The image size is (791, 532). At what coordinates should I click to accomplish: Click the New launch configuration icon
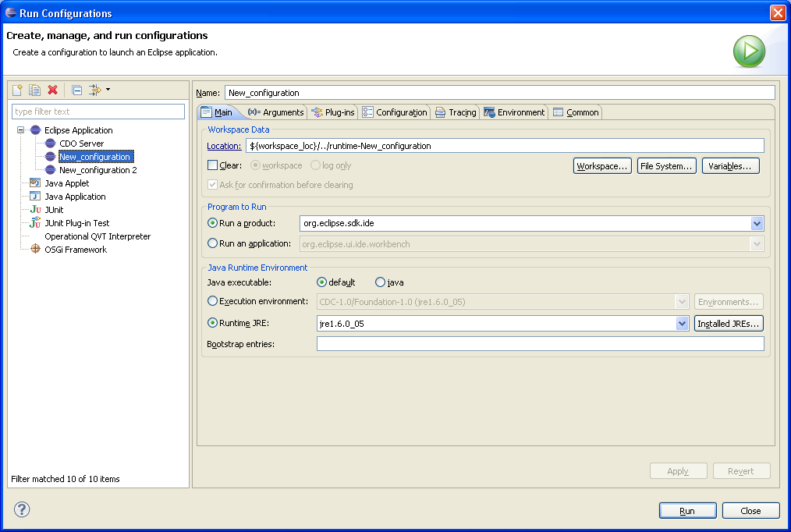point(17,90)
